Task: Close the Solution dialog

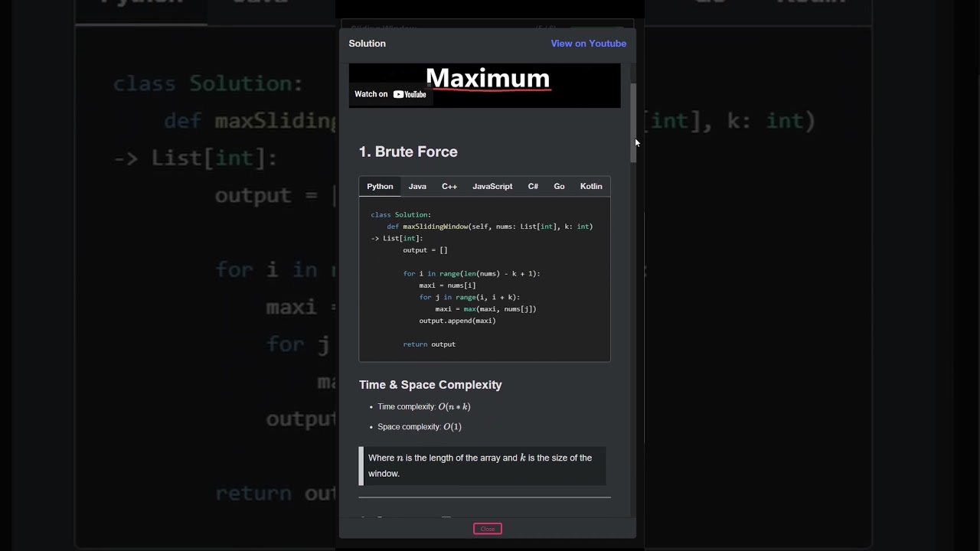Action: (488, 528)
